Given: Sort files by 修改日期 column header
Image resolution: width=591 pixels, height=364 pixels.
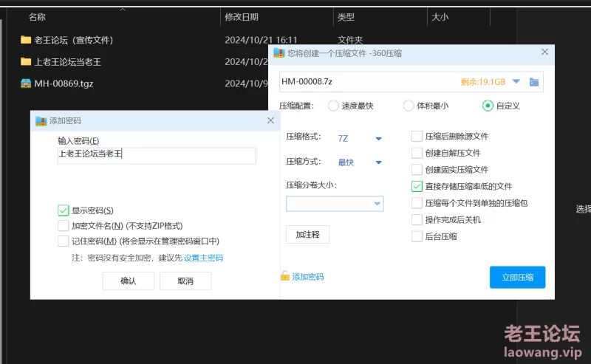Looking at the screenshot, I should tap(242, 16).
